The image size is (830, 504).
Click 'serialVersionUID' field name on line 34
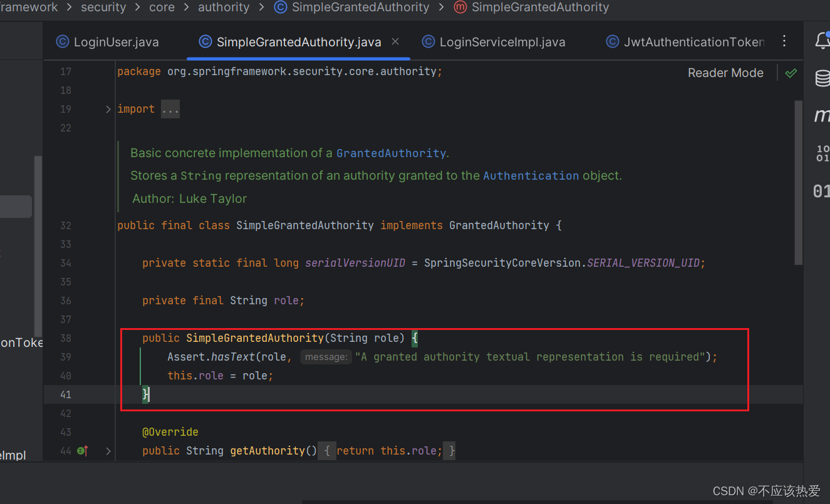[x=355, y=263]
